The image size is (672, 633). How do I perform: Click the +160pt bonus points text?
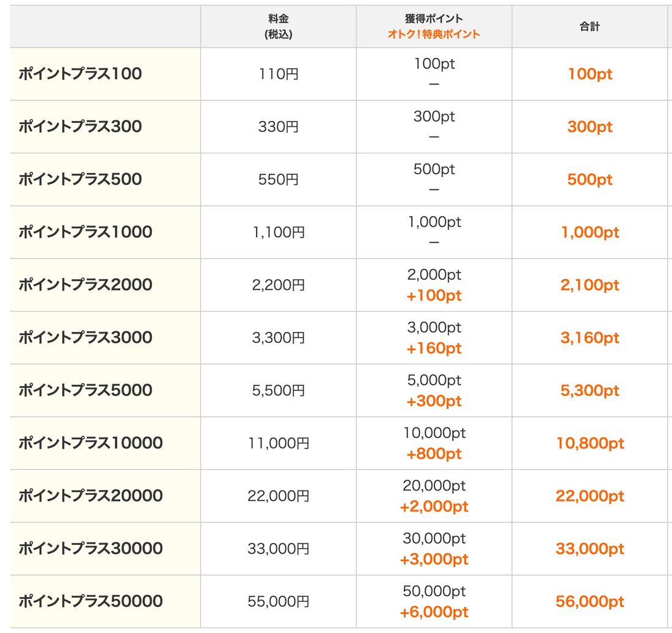click(434, 348)
